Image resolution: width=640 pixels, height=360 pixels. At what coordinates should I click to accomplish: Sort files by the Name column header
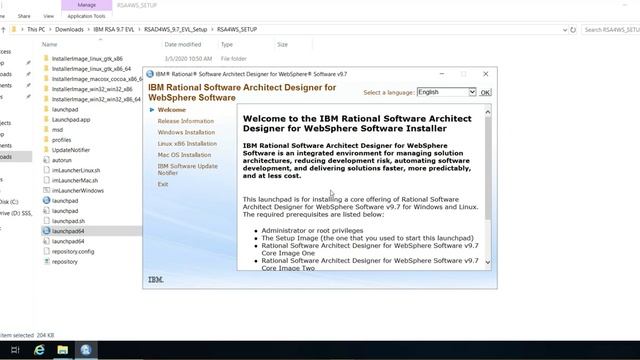49,44
